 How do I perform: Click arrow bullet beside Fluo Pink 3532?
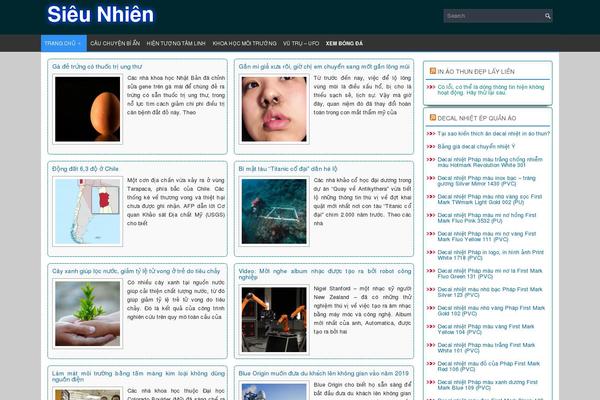(x=431, y=215)
